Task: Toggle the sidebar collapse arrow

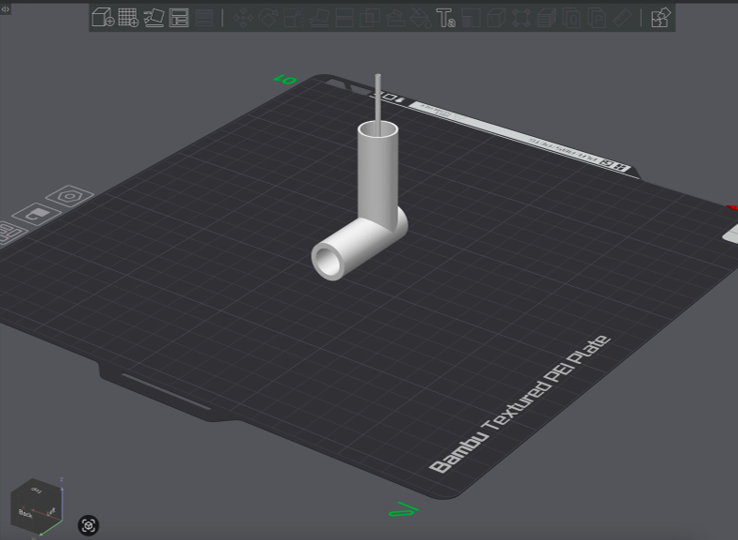Action: [x=6, y=9]
